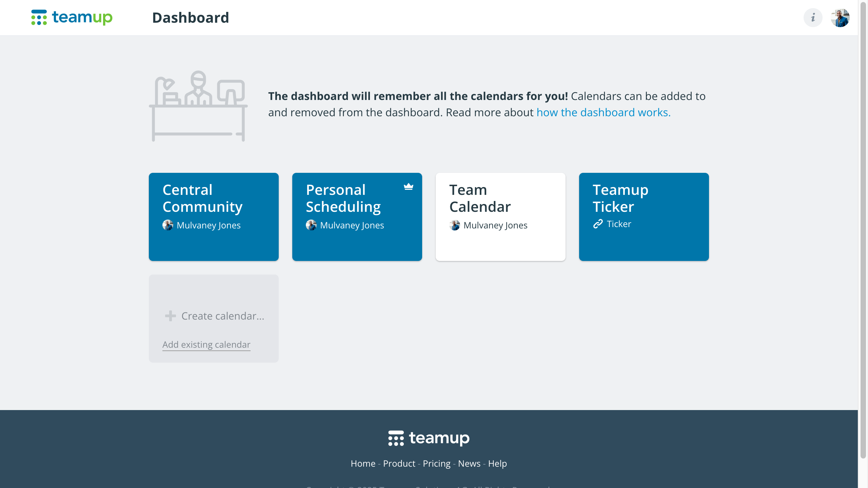868x488 pixels.
Task: Open Pricing in the footer
Action: click(x=436, y=463)
